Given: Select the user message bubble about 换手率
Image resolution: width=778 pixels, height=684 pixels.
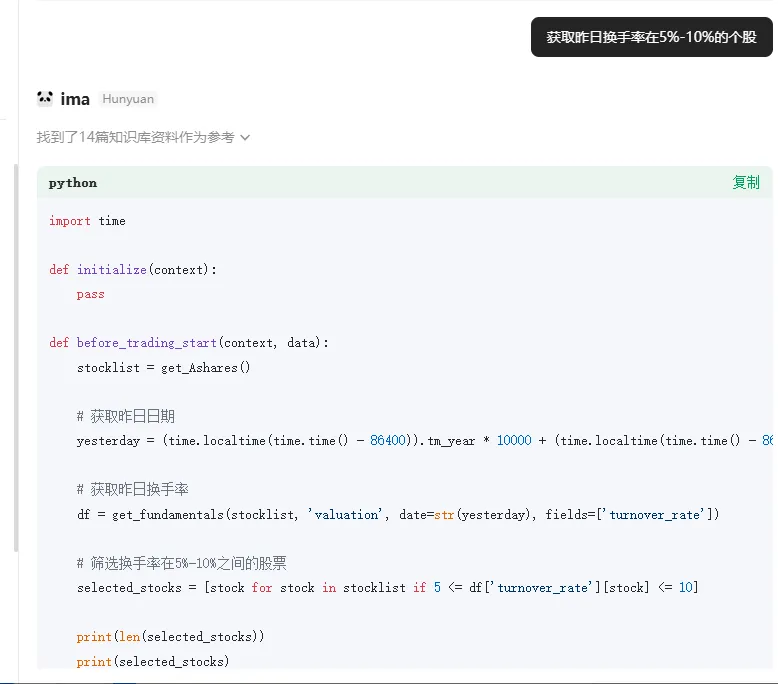Looking at the screenshot, I should click(651, 37).
